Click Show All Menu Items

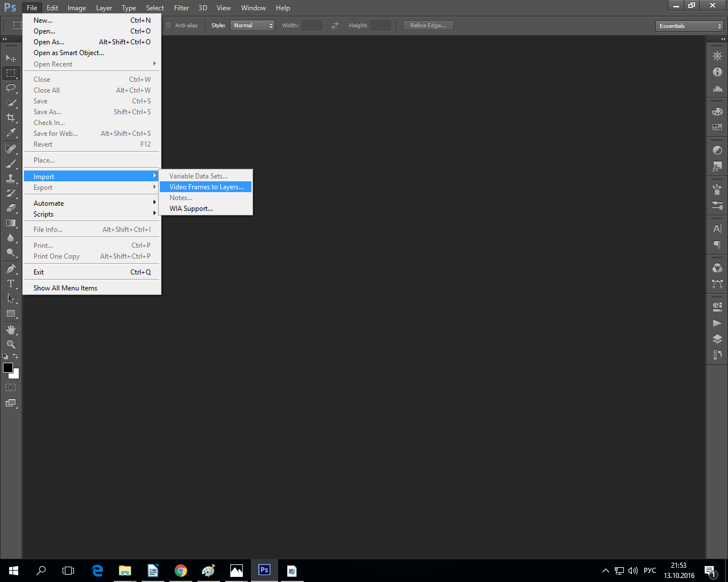coord(65,288)
